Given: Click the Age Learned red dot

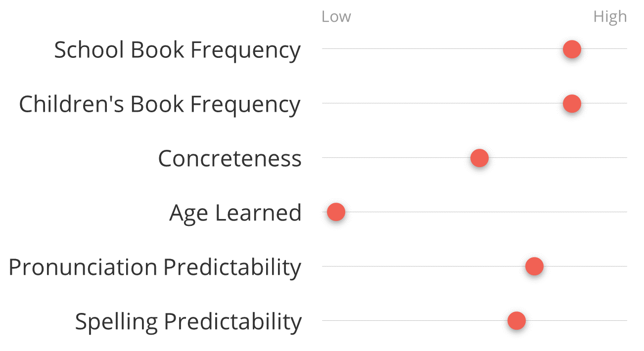Looking at the screenshot, I should pyautogui.click(x=336, y=213).
